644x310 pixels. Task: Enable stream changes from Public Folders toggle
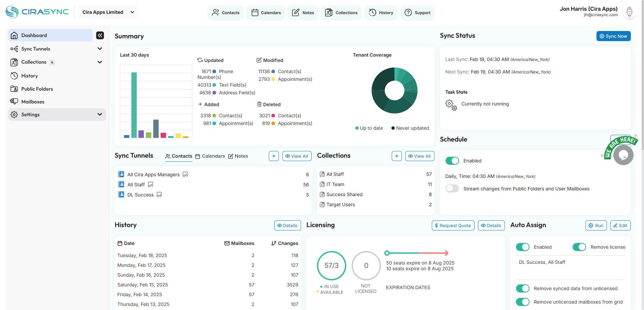[452, 189]
